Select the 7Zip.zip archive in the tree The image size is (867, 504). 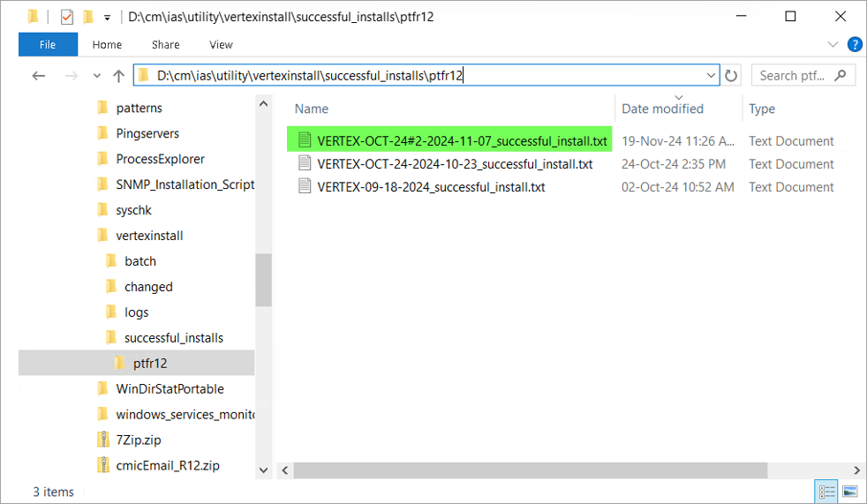coord(139,440)
